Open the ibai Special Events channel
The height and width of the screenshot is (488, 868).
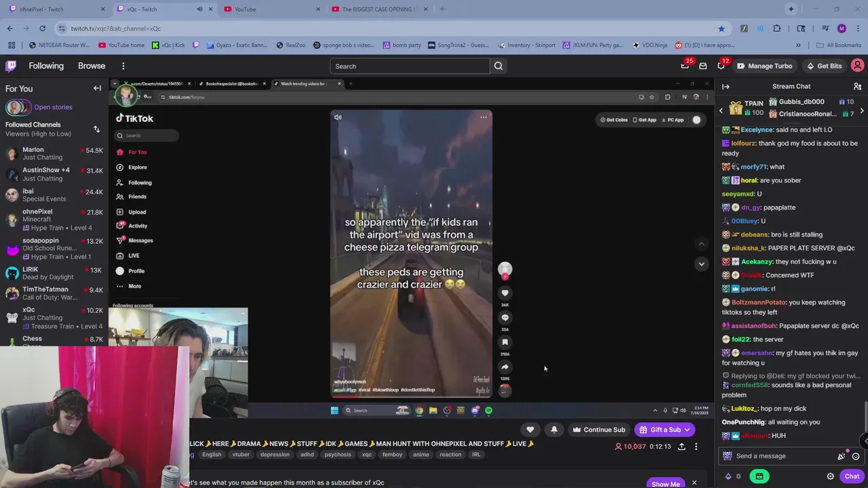coord(54,195)
